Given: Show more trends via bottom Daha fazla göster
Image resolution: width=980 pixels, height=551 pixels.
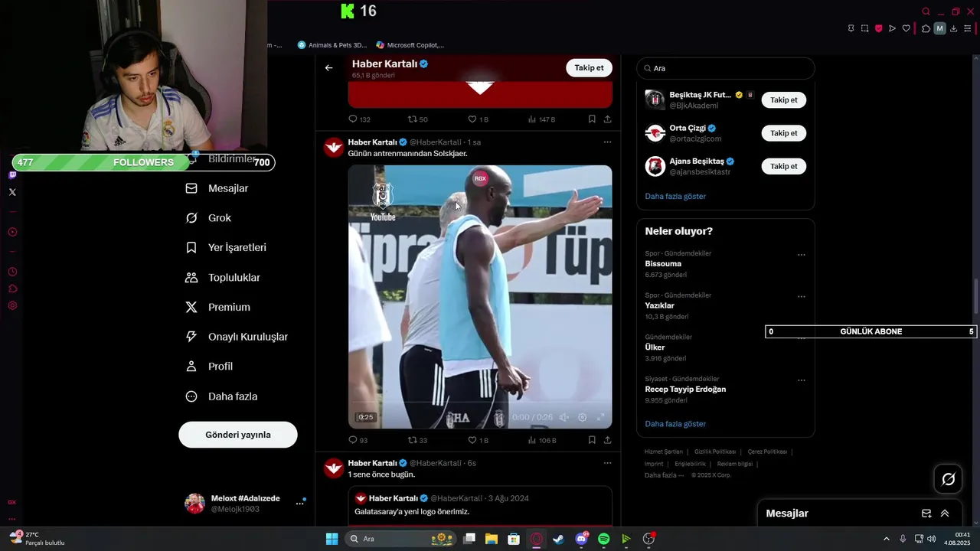Looking at the screenshot, I should [675, 424].
